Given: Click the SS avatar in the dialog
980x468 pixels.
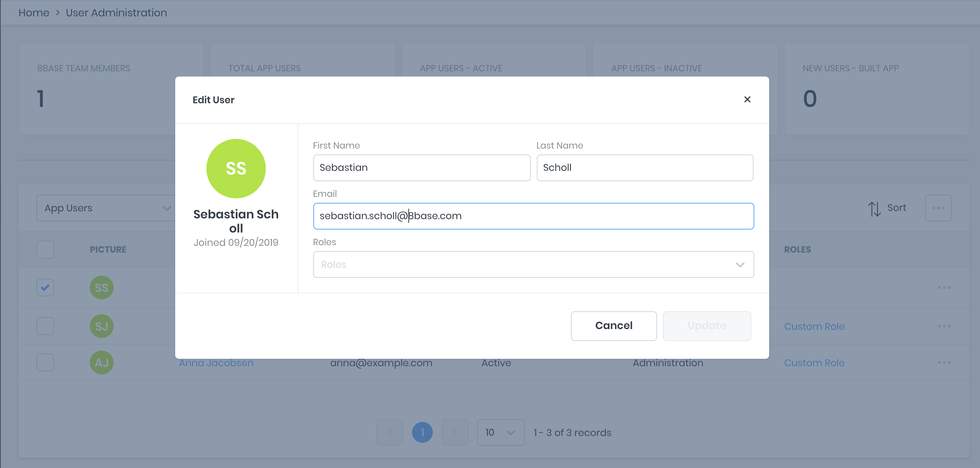Looking at the screenshot, I should pyautogui.click(x=236, y=168).
